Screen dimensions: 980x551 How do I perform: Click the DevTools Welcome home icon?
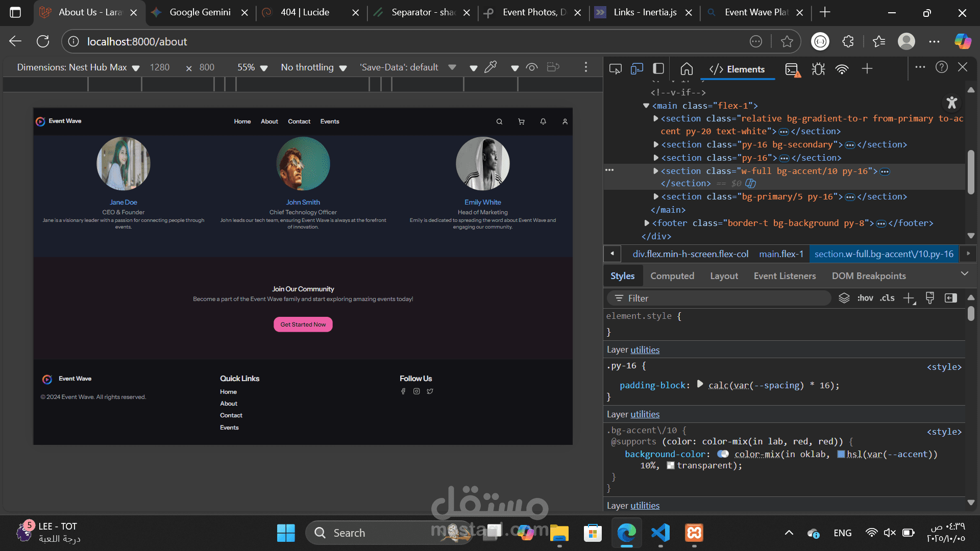coord(687,69)
